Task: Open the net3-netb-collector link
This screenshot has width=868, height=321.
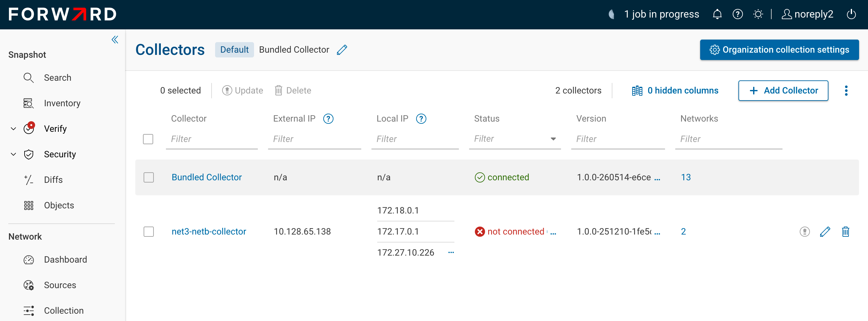Action: click(209, 232)
